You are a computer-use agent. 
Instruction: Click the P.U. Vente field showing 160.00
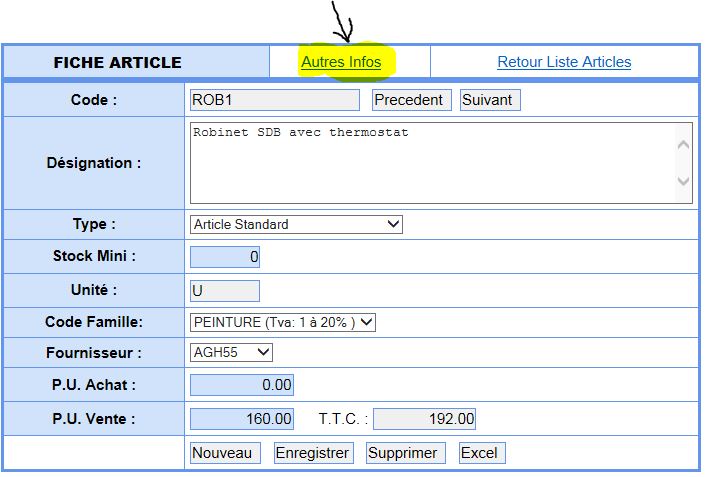pos(241,419)
